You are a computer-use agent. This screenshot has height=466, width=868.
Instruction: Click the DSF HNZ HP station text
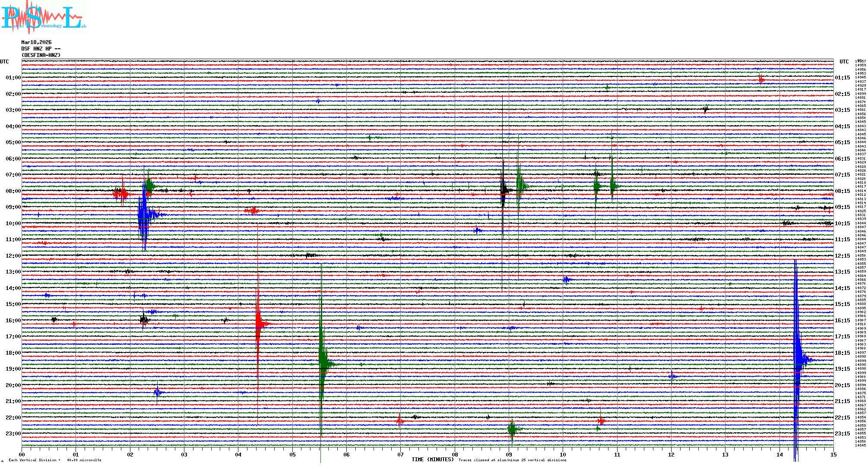click(x=41, y=49)
